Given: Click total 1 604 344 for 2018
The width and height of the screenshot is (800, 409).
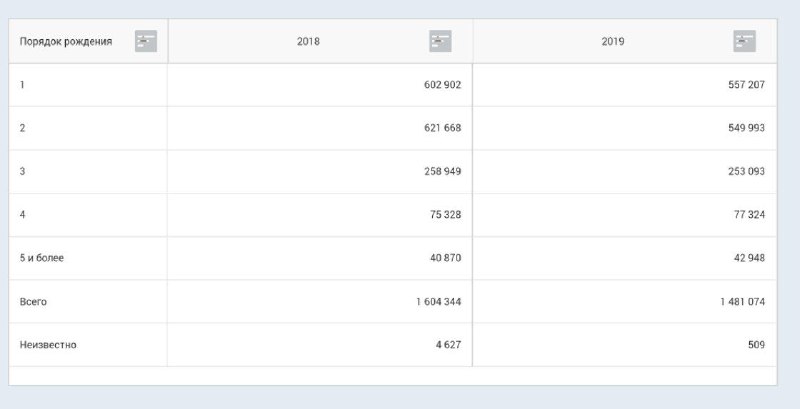Looking at the screenshot, I should click(439, 301).
